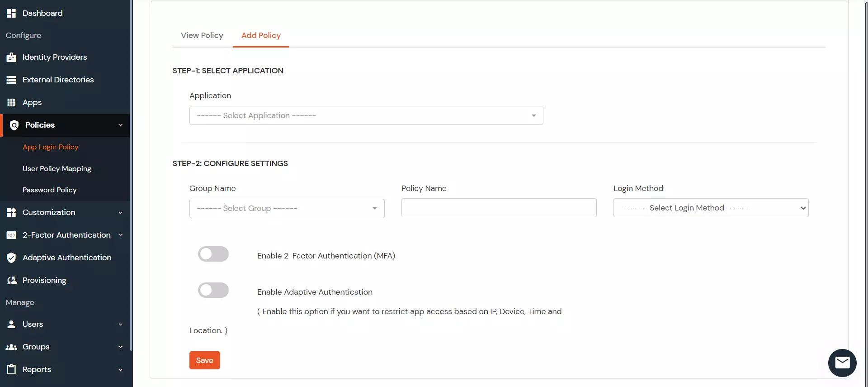The width and height of the screenshot is (868, 387).
Task: Click the sidebar vertical scrollbar
Action: [x=131, y=175]
